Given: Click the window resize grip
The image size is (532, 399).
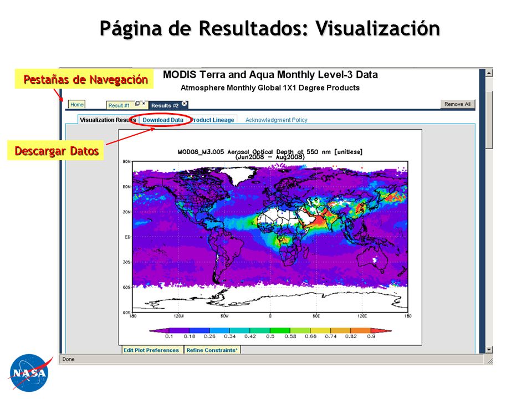Looking at the screenshot, I should tap(489, 361).
